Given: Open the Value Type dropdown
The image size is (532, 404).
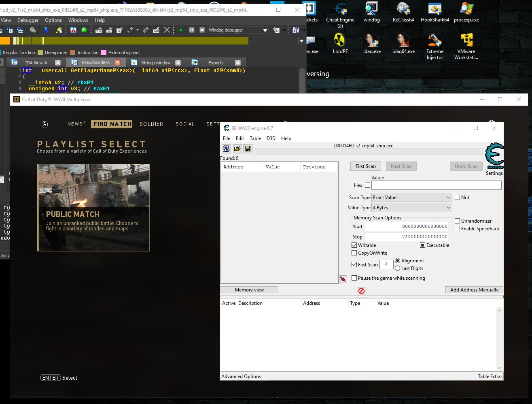Looking at the screenshot, I should click(x=412, y=208).
